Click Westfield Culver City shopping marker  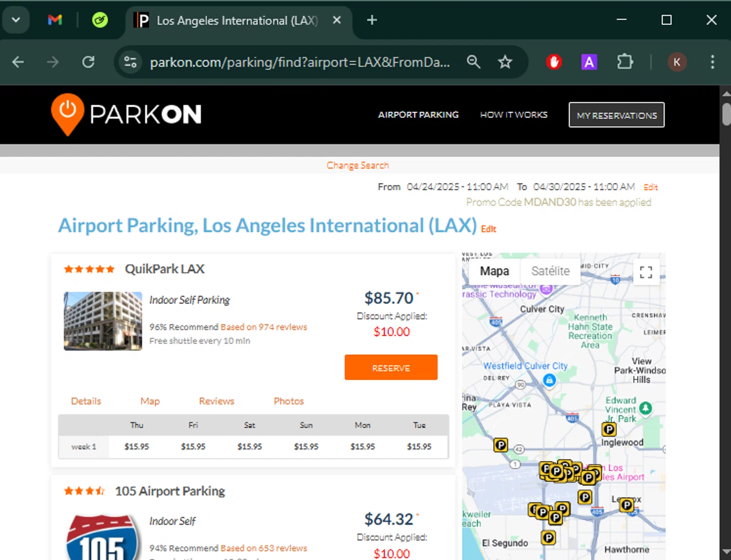549,380
